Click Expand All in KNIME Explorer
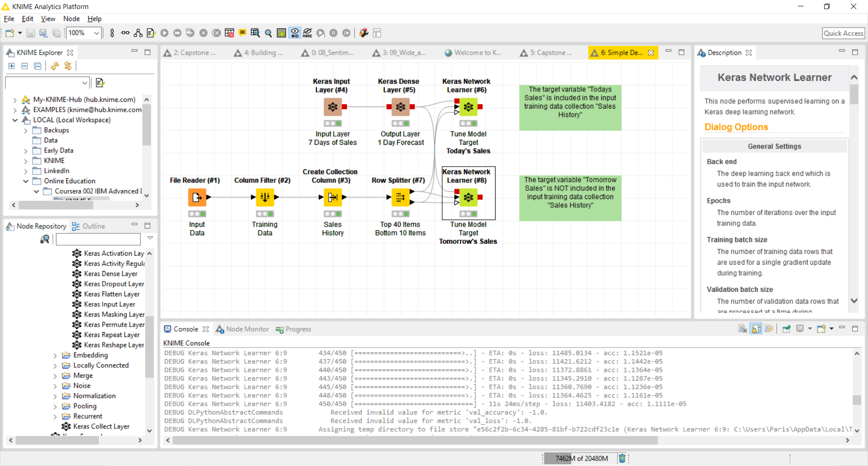This screenshot has height=466, width=868. pos(12,66)
